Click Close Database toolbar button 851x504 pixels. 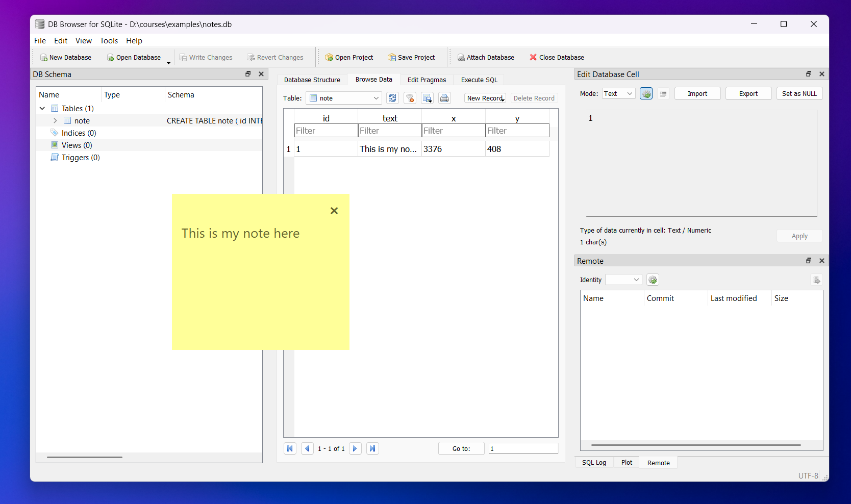557,58
